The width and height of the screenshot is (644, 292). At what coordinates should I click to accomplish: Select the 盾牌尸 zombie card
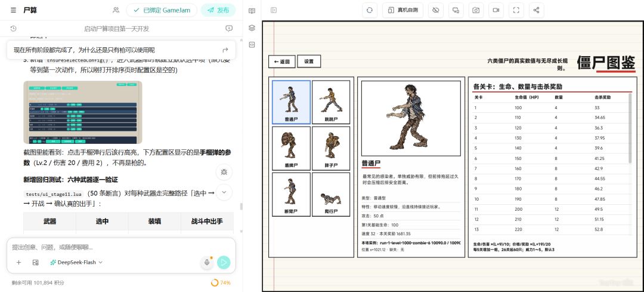(291, 148)
